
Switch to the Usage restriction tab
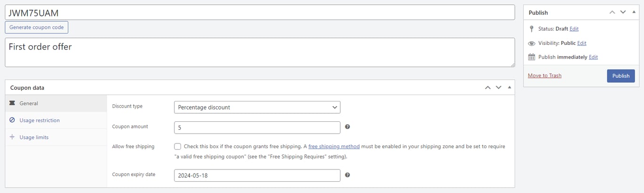(x=40, y=120)
